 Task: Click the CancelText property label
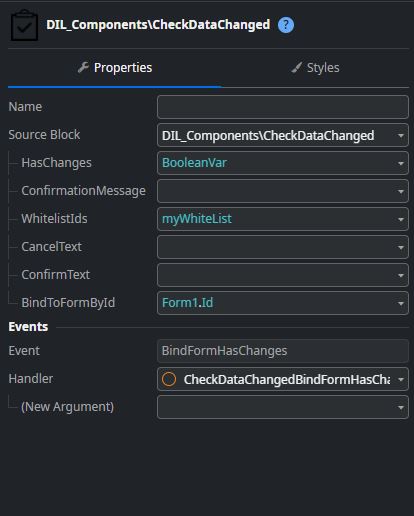[x=51, y=247]
